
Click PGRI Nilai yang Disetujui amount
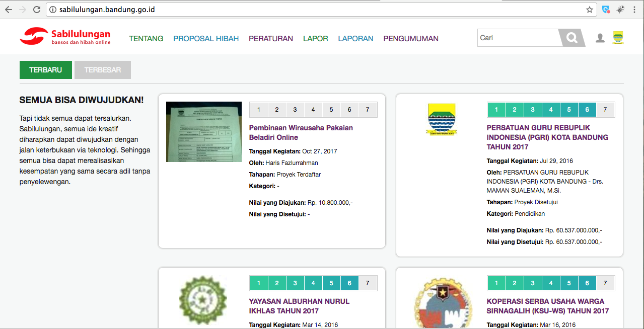click(574, 242)
